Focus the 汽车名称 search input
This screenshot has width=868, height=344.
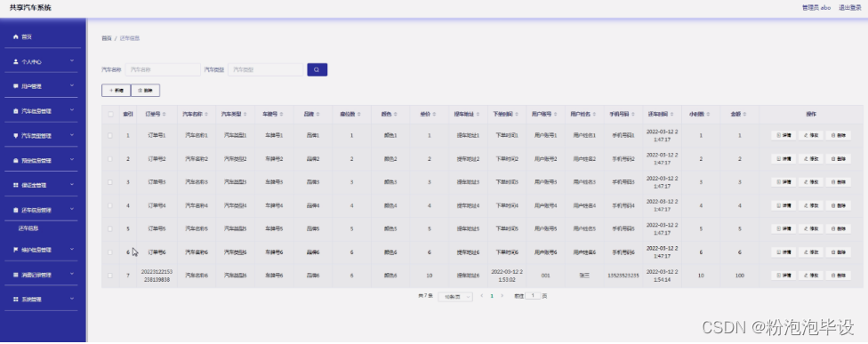[163, 69]
